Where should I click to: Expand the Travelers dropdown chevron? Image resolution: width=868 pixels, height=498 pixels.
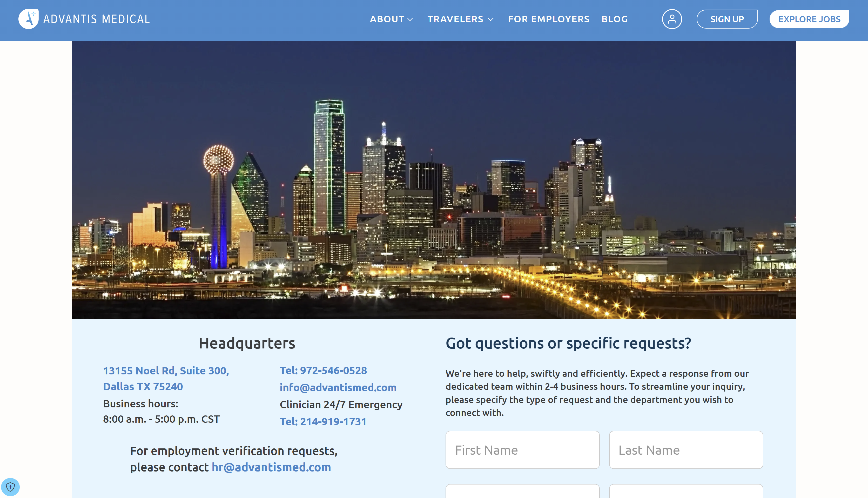click(490, 19)
